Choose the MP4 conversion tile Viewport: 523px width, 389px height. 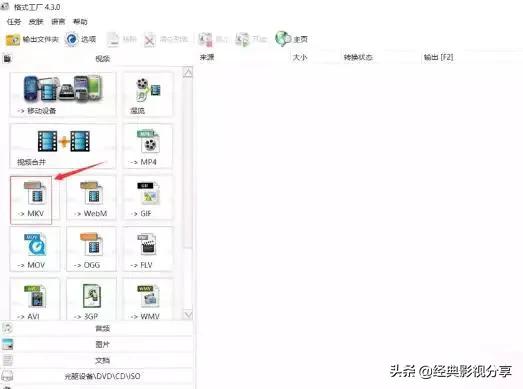click(148, 146)
